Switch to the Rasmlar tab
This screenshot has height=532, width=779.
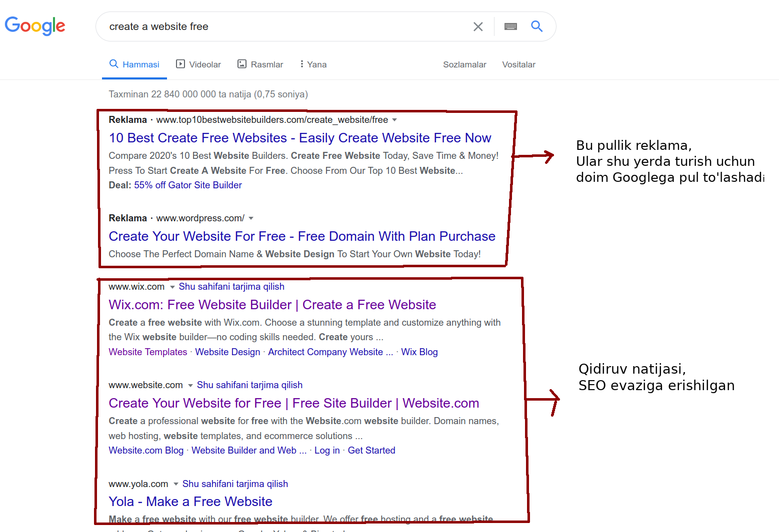[260, 64]
